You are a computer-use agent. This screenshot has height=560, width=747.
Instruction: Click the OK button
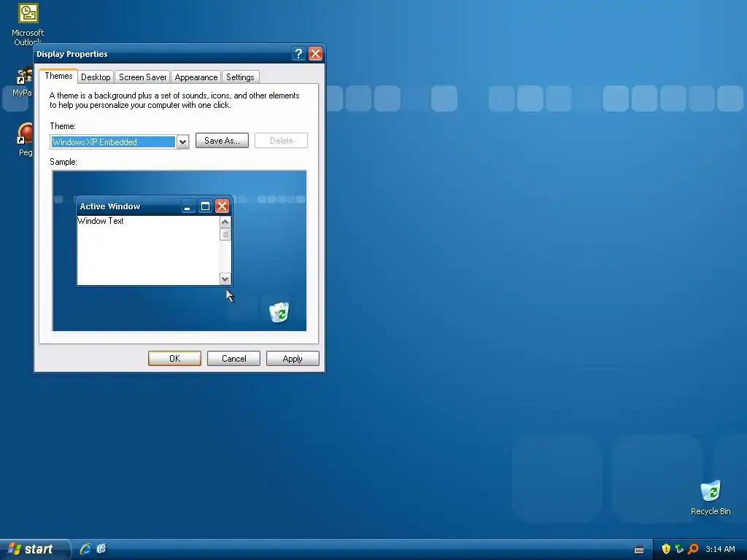[175, 359]
